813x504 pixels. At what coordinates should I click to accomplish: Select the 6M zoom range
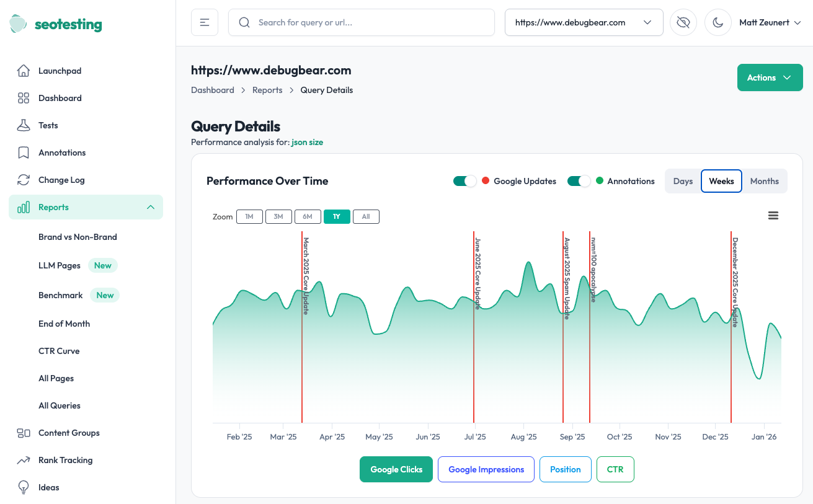coord(308,216)
